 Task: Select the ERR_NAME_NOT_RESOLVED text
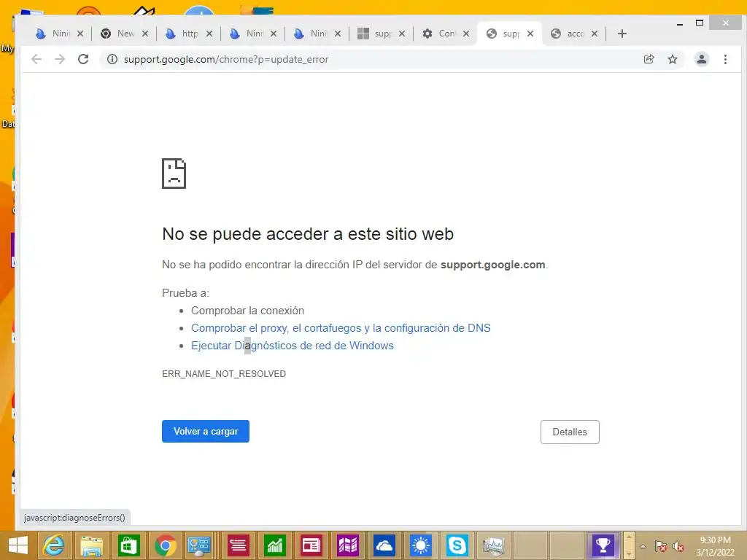pyautogui.click(x=224, y=374)
